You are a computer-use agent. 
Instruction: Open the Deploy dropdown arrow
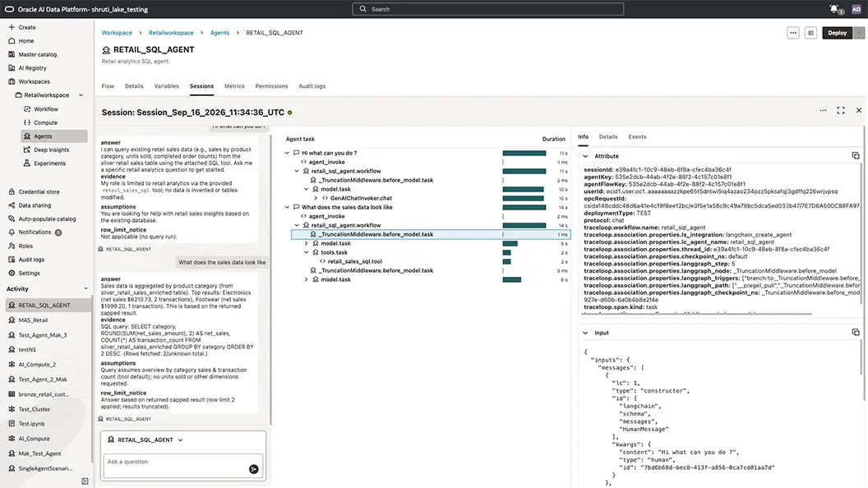[x=859, y=33]
